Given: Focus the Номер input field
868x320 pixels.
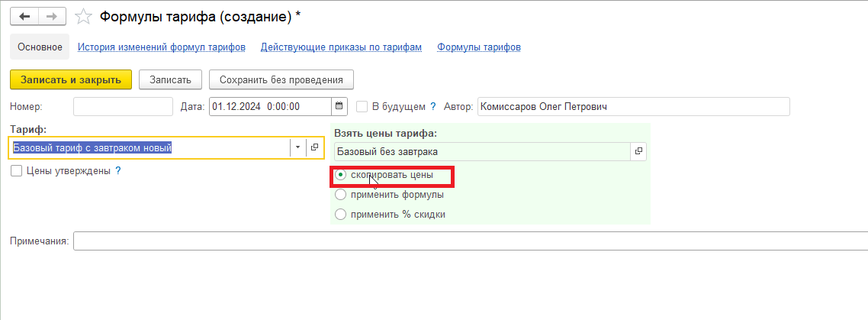Looking at the screenshot, I should click(x=123, y=106).
